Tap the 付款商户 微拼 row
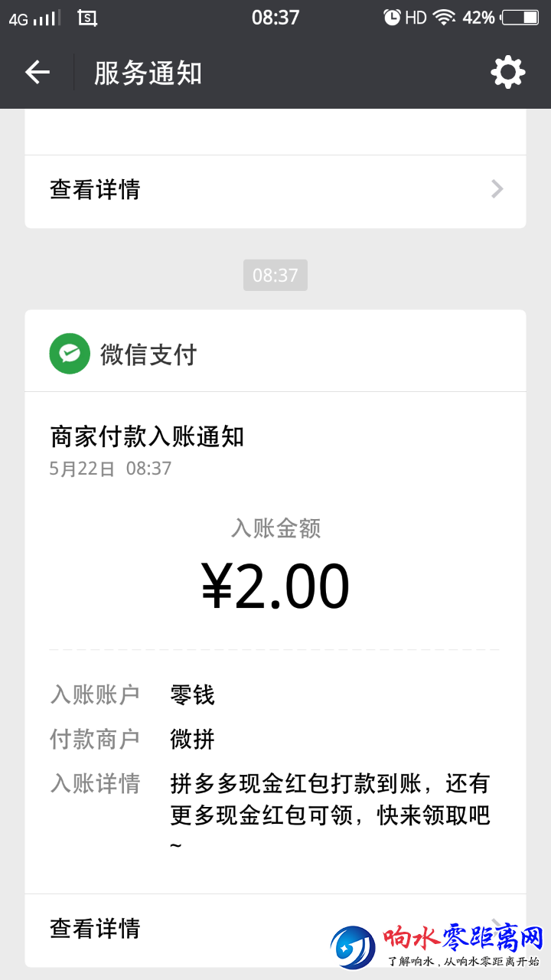551x980 pixels. 275,739
